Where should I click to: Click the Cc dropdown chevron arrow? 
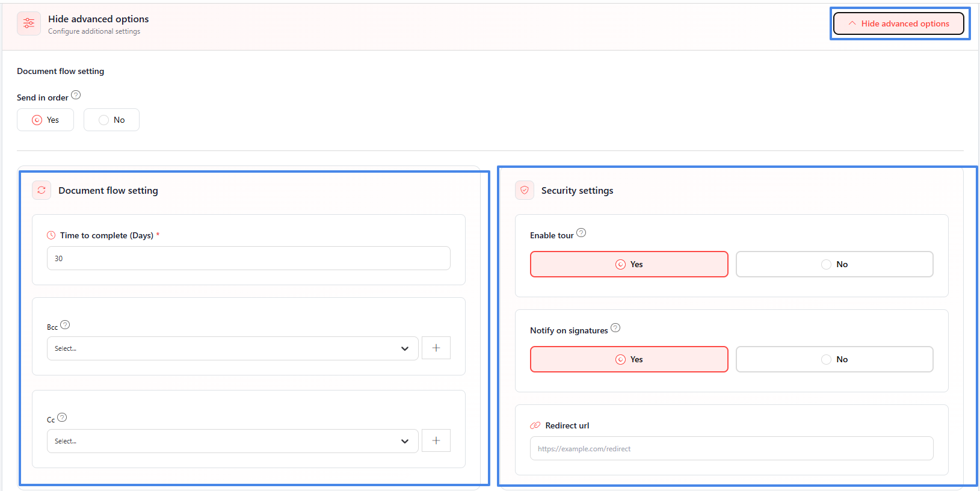[x=405, y=442]
